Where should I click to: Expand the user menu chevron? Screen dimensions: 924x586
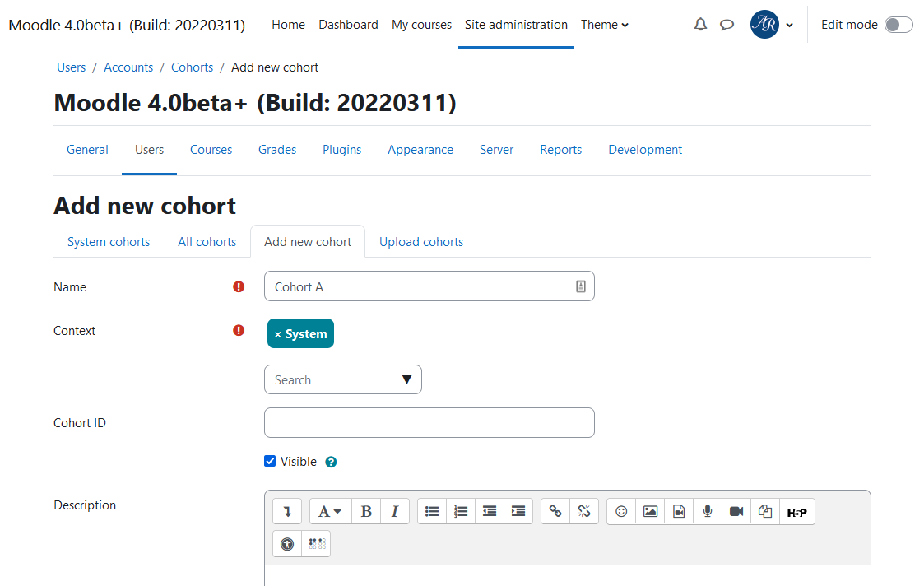coord(790,25)
